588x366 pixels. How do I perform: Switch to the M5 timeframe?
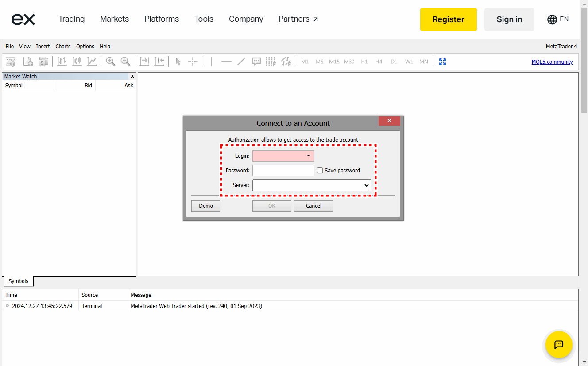click(320, 62)
